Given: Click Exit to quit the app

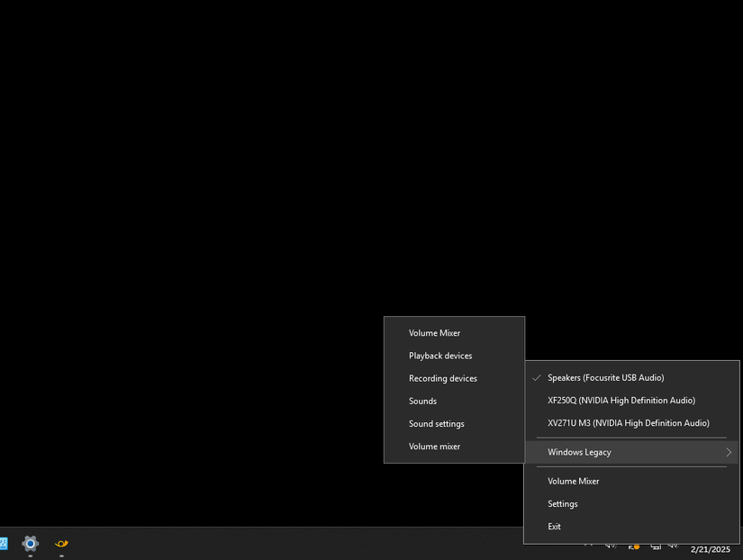Looking at the screenshot, I should click(554, 526).
